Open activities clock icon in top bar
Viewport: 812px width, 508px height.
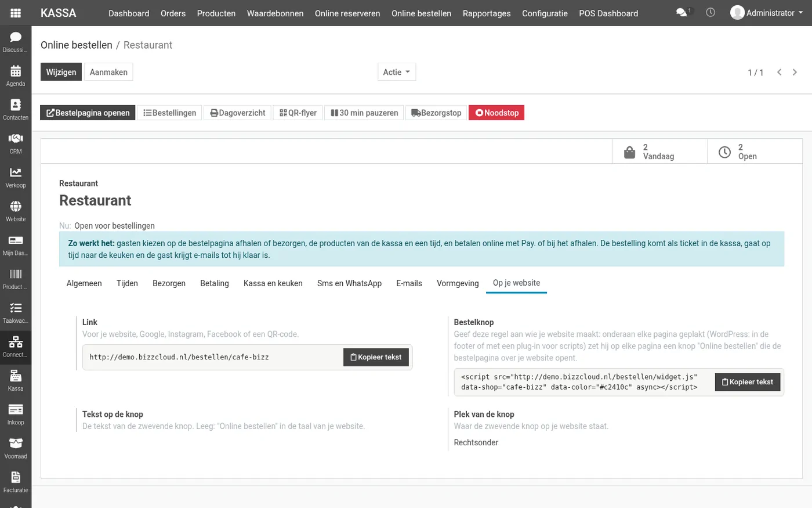click(710, 12)
